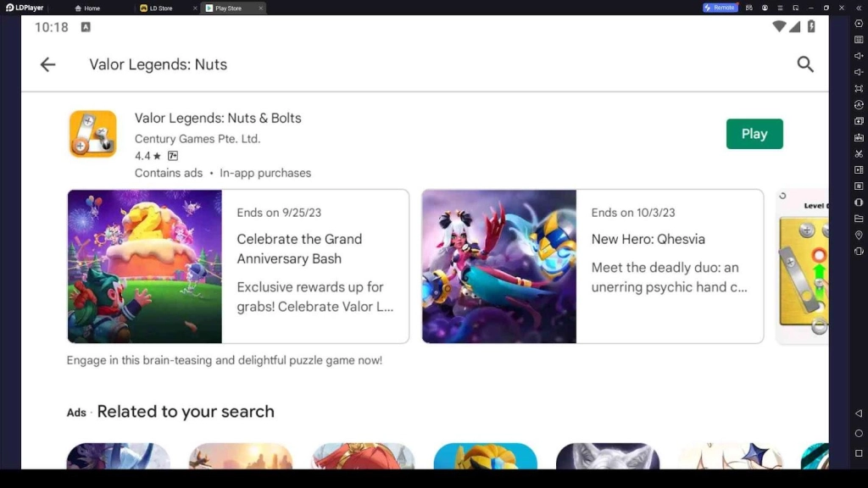Click the half-circle contrast icon in sidebar
868x488 pixels.
click(859, 202)
